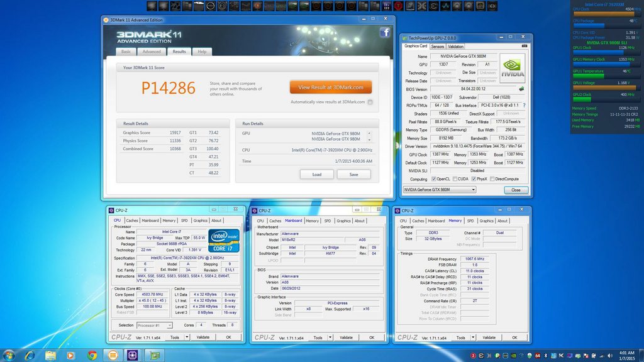Toggle the DirectCompute checkbox in GPU-Z

pos(492,179)
